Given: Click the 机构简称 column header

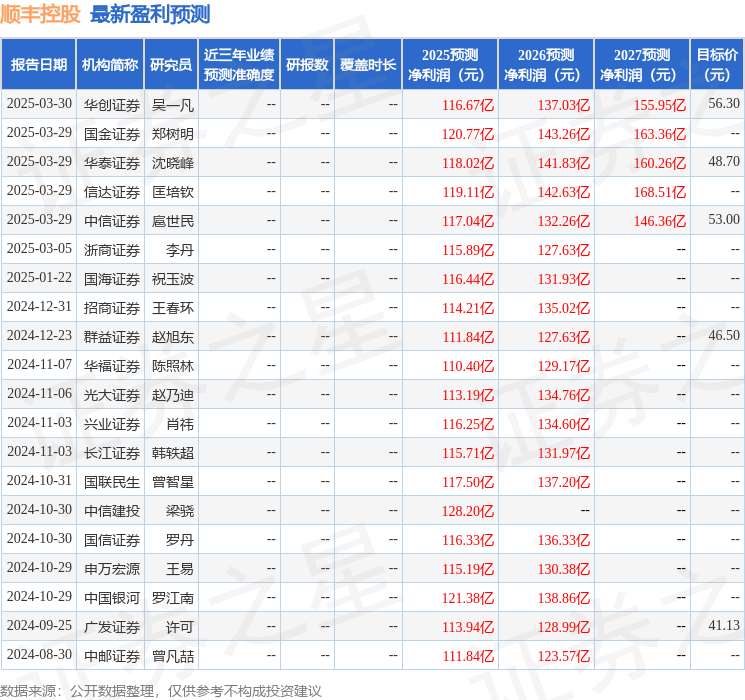Looking at the screenshot, I should (x=110, y=65).
